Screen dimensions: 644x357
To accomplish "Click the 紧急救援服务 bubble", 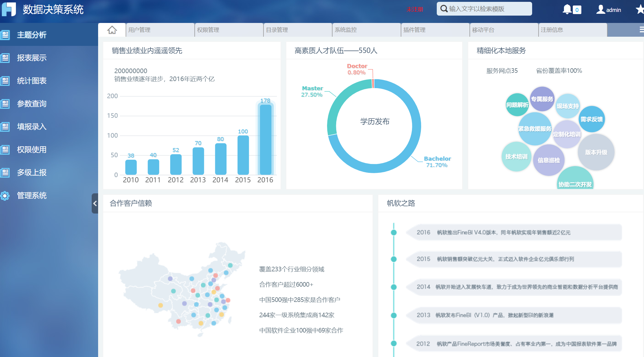I will point(535,129).
